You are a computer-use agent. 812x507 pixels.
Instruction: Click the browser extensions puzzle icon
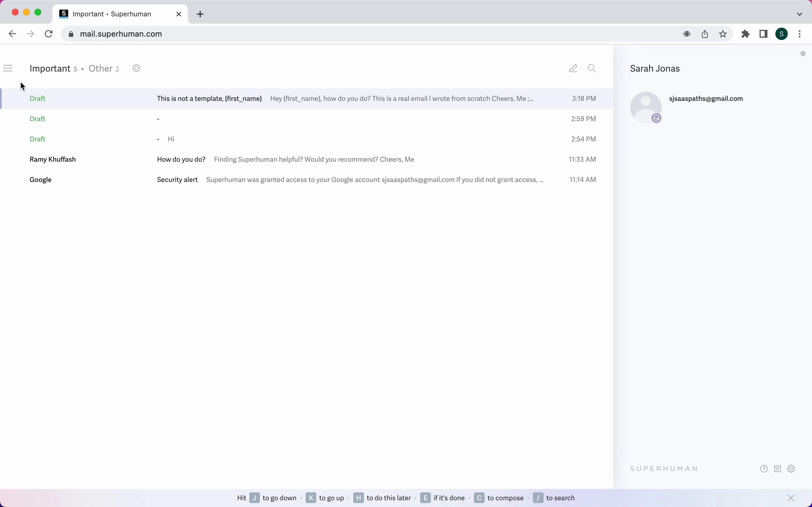[x=745, y=34]
